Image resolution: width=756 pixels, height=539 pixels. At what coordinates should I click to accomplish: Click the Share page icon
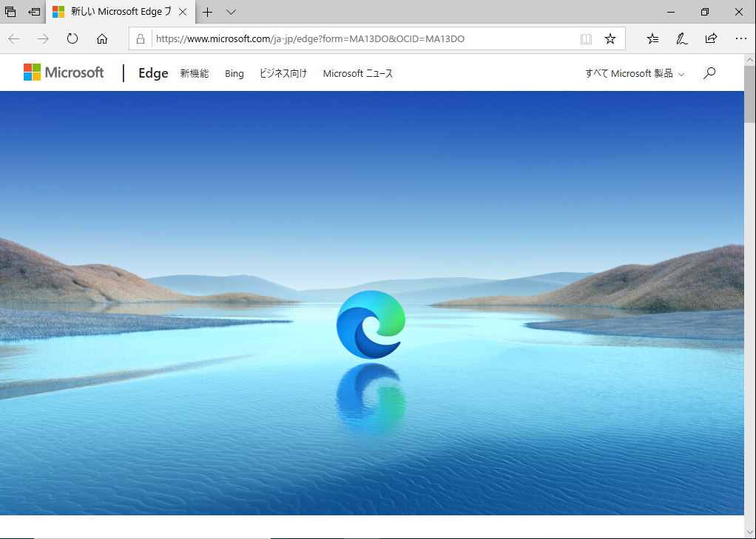(x=711, y=39)
